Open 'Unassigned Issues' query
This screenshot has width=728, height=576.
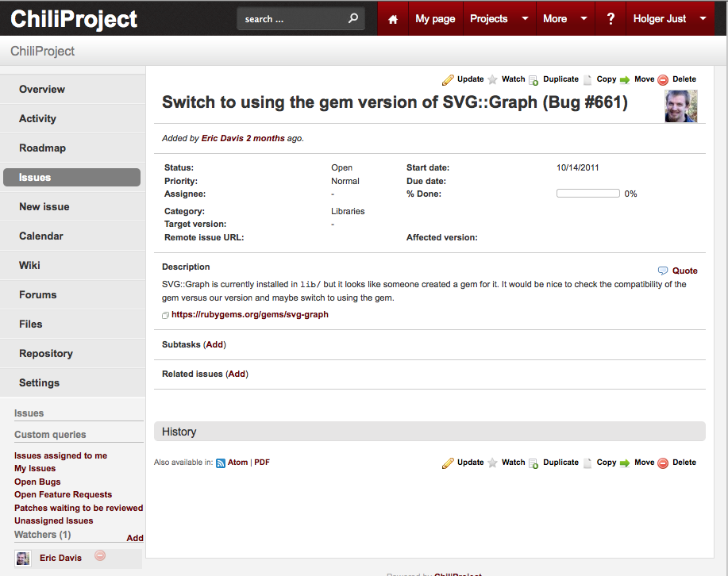click(54, 520)
